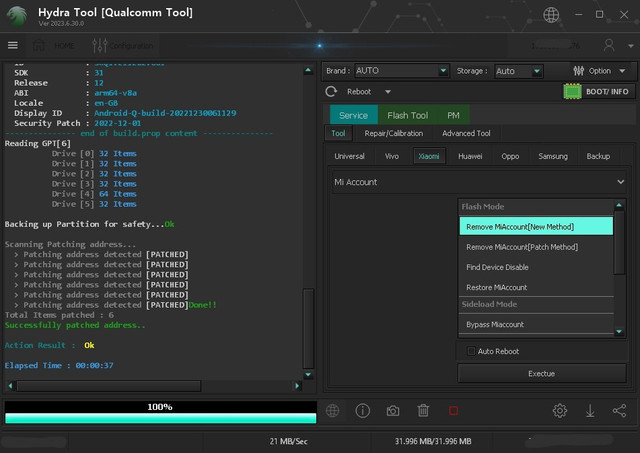Select Bypass Miaccount sideload option
The width and height of the screenshot is (640, 453).
point(536,324)
